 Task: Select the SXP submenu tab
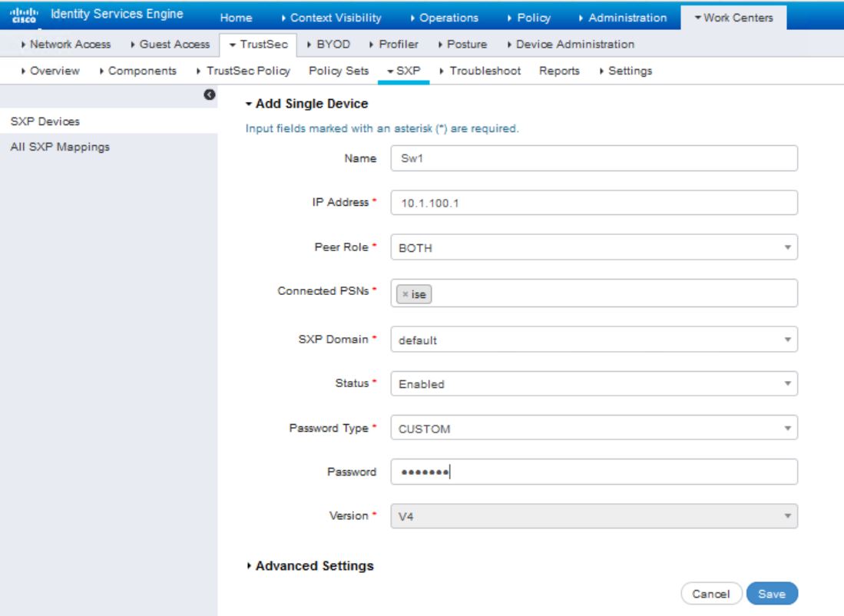(x=404, y=71)
